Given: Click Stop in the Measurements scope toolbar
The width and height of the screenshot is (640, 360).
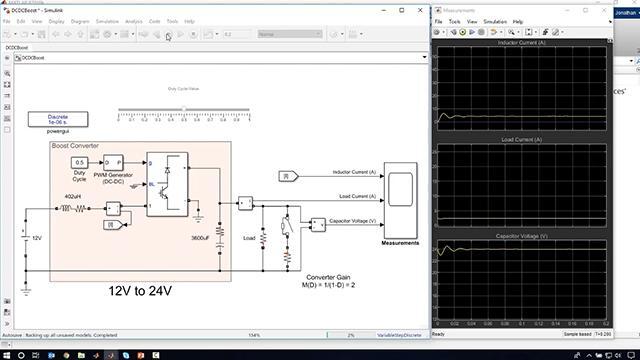Looking at the screenshot, I should click(481, 32).
